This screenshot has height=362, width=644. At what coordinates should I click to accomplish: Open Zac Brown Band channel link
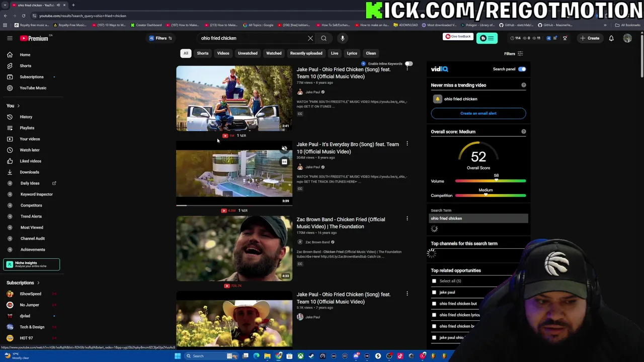(317, 242)
